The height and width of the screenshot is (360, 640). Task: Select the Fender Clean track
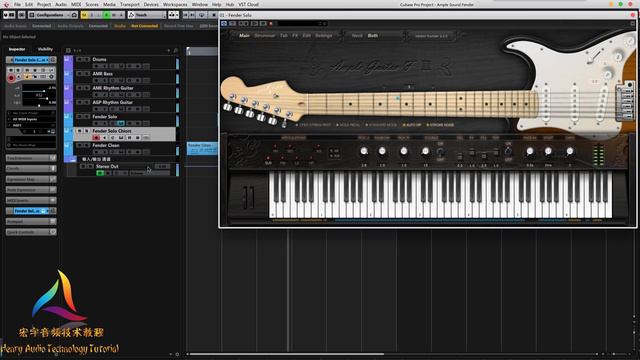pyautogui.click(x=106, y=145)
